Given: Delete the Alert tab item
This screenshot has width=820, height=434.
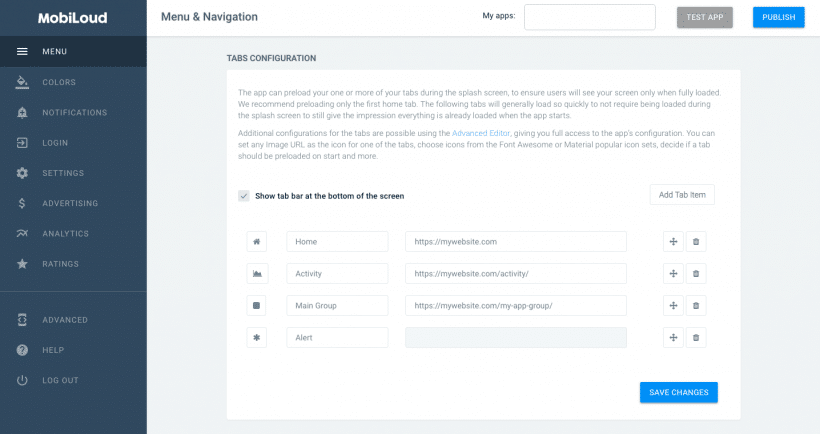Looking at the screenshot, I should pos(696,338).
